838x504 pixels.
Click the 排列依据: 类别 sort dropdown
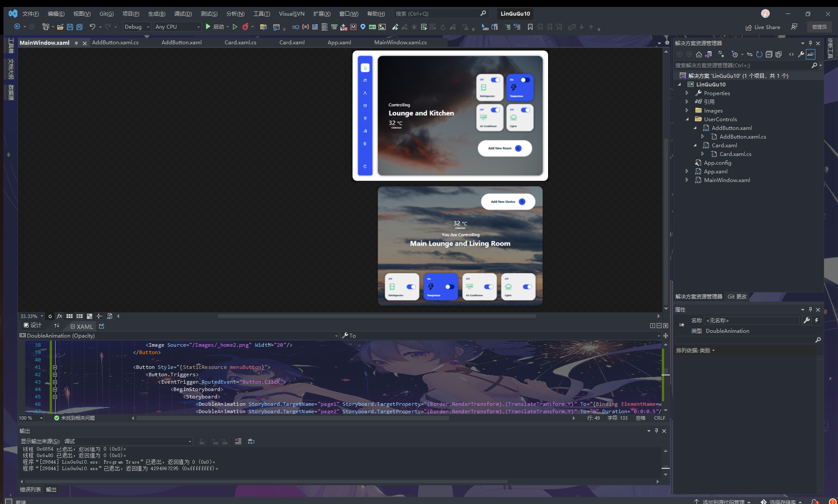695,350
